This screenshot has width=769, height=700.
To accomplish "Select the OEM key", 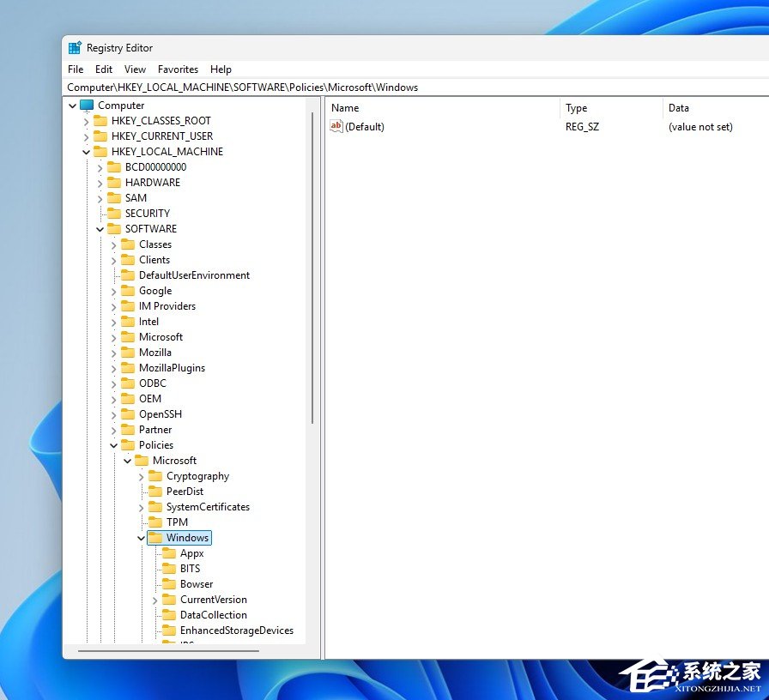I will [150, 399].
